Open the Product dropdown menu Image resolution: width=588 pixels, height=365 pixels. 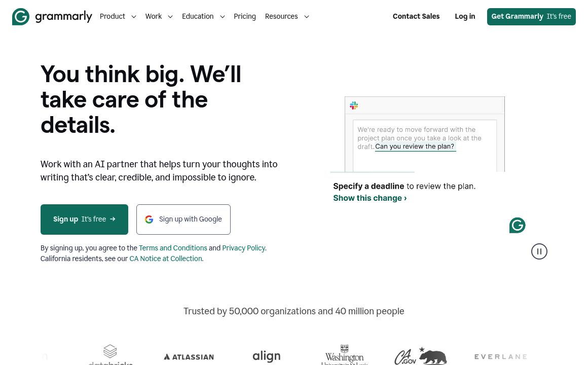pyautogui.click(x=118, y=16)
